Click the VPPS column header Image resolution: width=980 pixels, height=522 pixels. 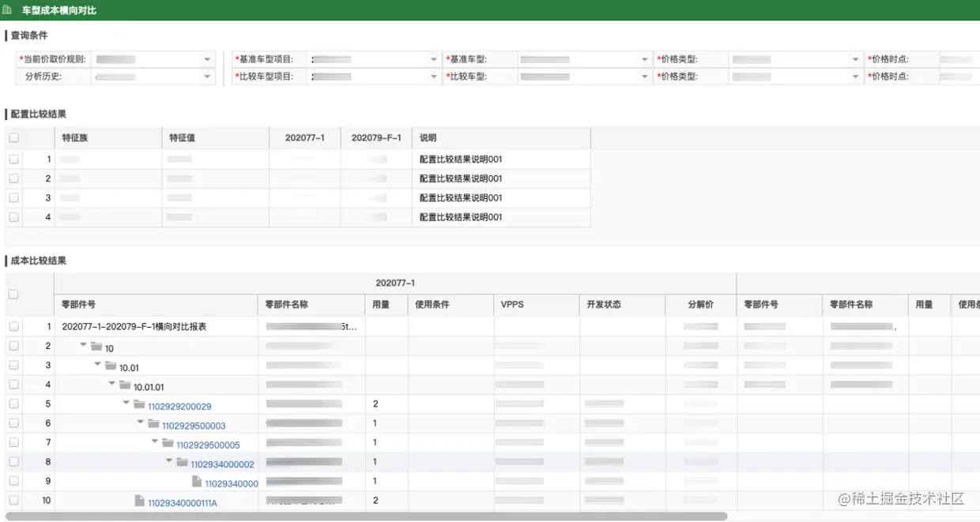point(537,304)
